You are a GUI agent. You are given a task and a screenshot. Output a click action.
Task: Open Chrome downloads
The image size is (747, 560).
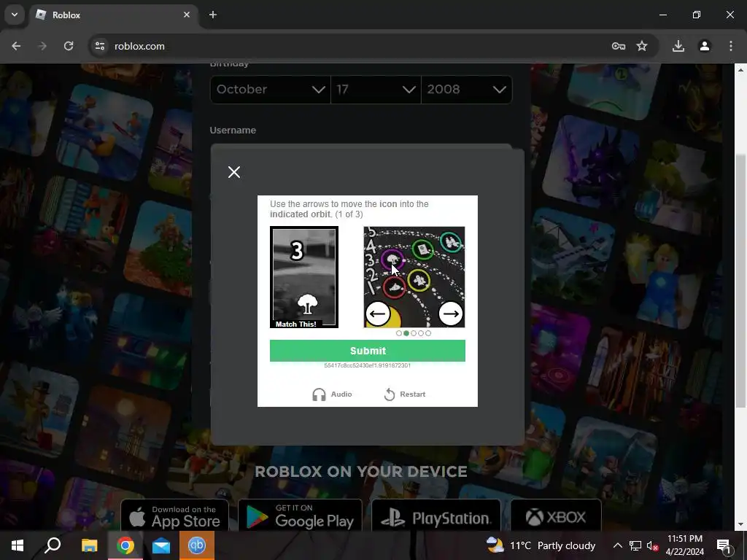click(x=678, y=46)
